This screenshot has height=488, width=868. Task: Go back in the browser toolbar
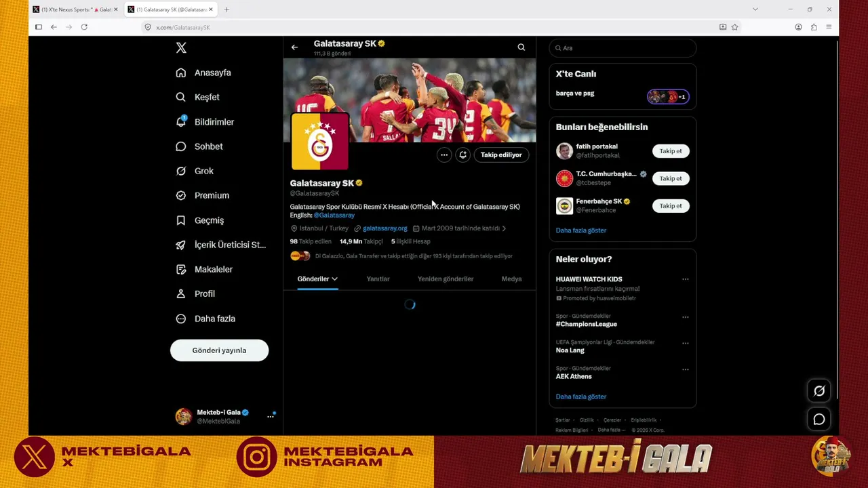click(54, 27)
